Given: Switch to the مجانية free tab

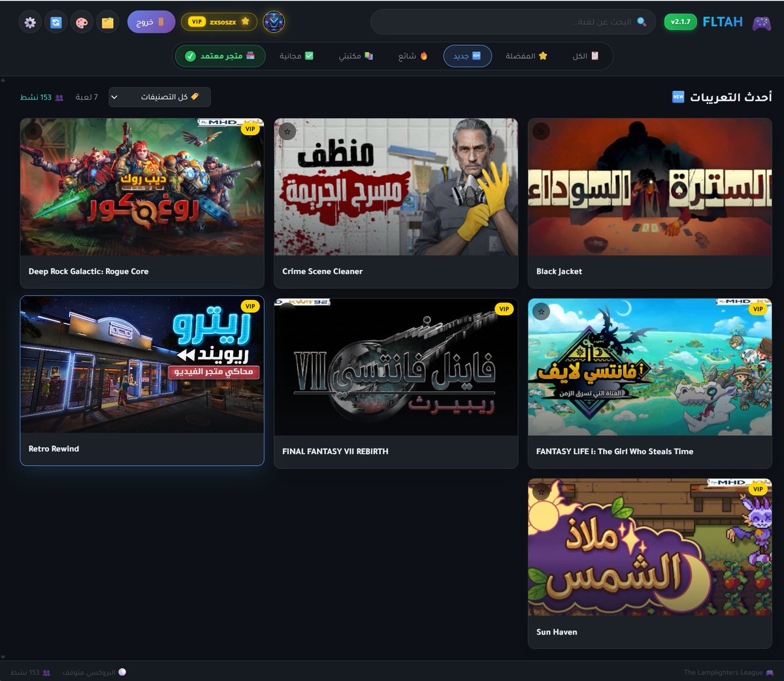Looking at the screenshot, I should pyautogui.click(x=297, y=56).
